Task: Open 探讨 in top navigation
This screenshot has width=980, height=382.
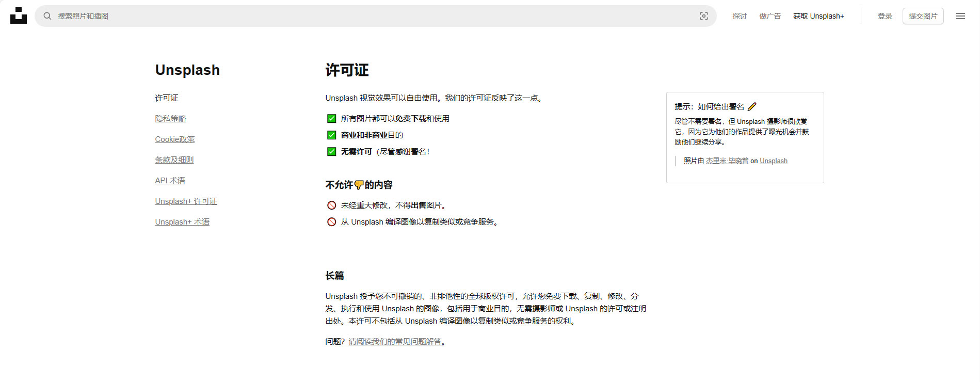Action: pos(740,16)
